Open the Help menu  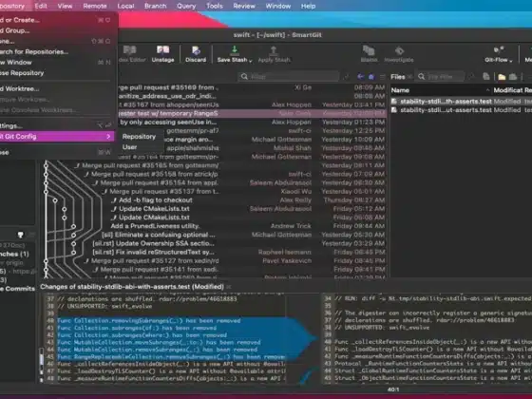[x=308, y=6]
